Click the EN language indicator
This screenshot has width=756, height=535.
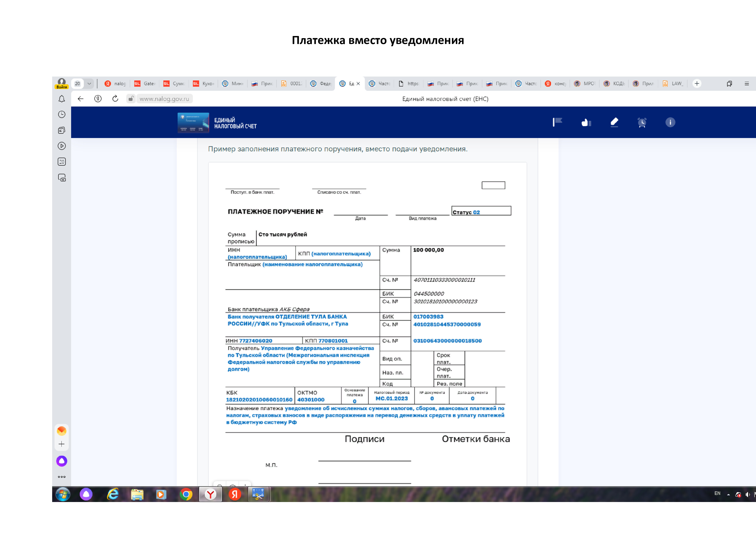[x=717, y=493]
